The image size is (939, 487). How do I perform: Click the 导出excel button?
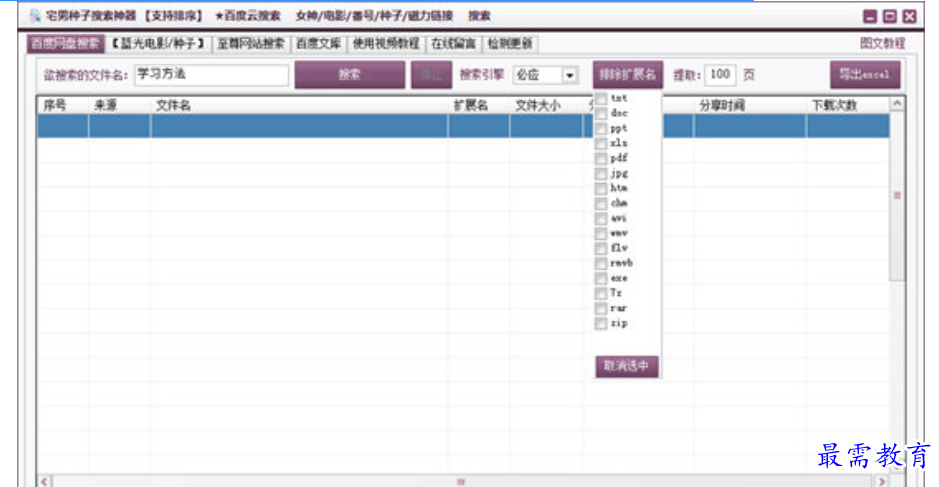(865, 75)
